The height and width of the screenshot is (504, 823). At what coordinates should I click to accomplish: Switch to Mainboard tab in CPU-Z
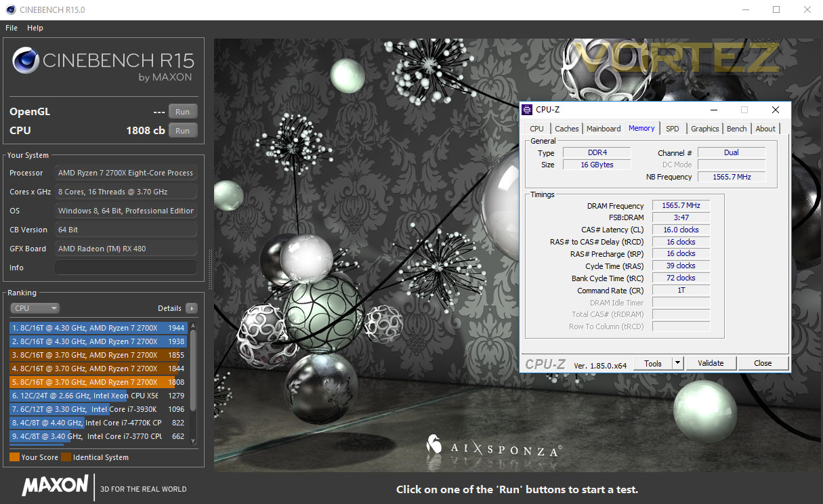coord(604,129)
